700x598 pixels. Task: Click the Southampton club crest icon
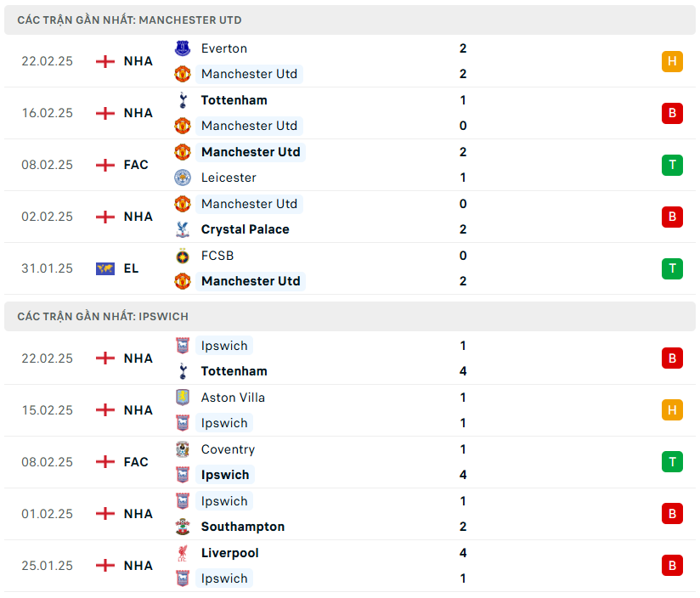pyautogui.click(x=183, y=527)
